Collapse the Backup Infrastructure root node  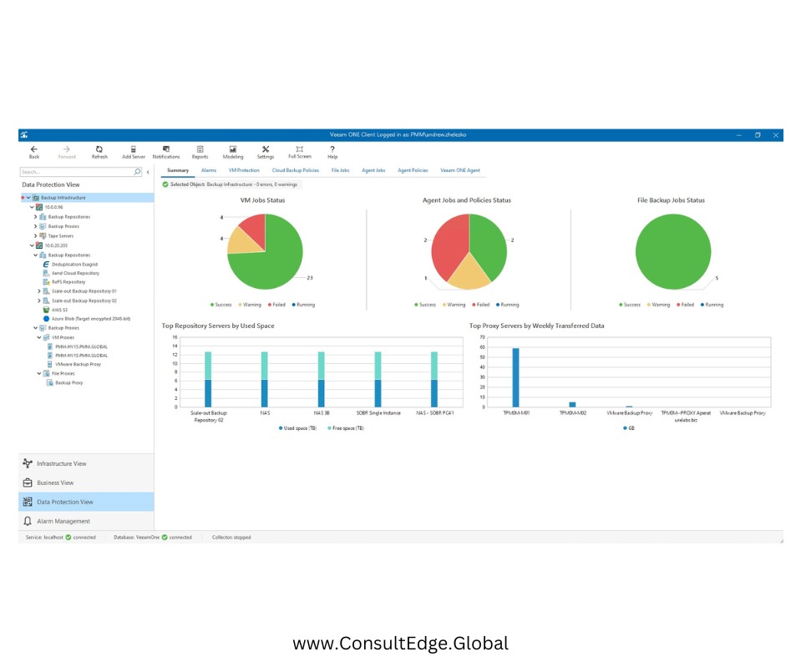pyautogui.click(x=28, y=198)
